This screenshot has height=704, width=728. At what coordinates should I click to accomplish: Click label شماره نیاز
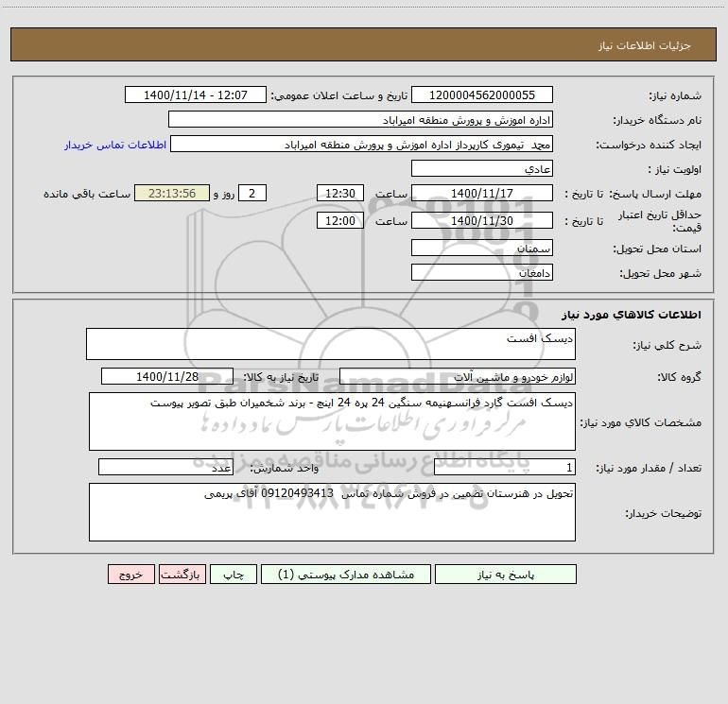pos(675,95)
